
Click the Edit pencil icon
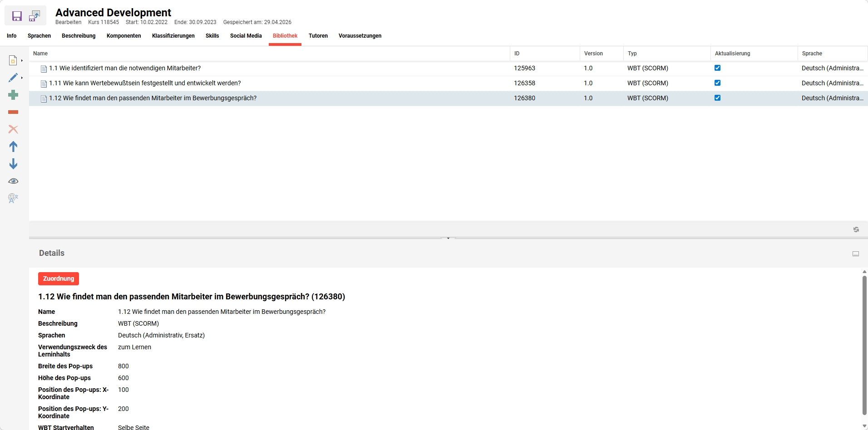click(13, 78)
